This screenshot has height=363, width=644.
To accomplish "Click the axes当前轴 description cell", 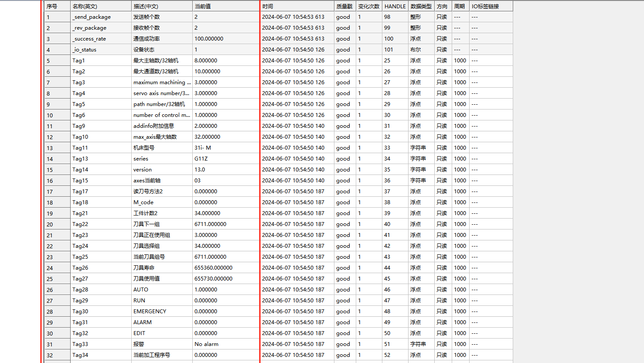I will (x=162, y=180).
